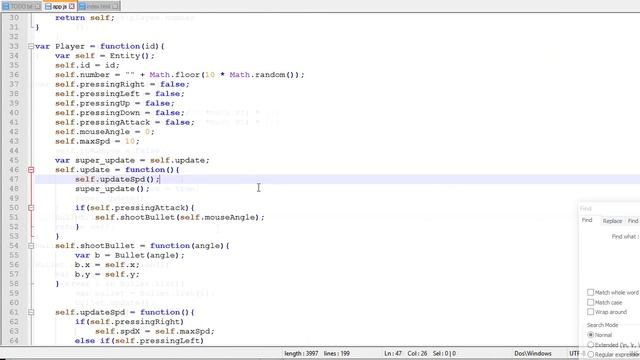Enable the Match case checkbox
Image resolution: width=640 pixels, height=360 pixels.
pos(590,302)
